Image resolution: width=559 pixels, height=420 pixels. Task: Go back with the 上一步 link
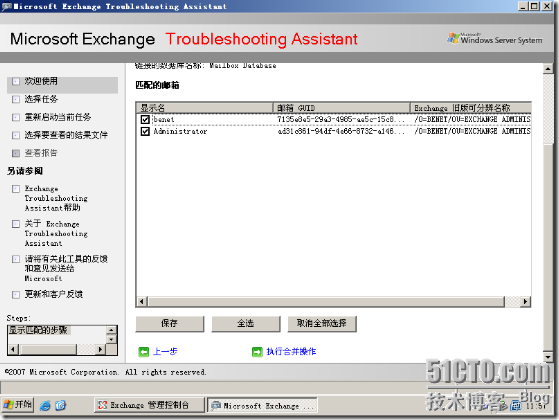point(165,352)
